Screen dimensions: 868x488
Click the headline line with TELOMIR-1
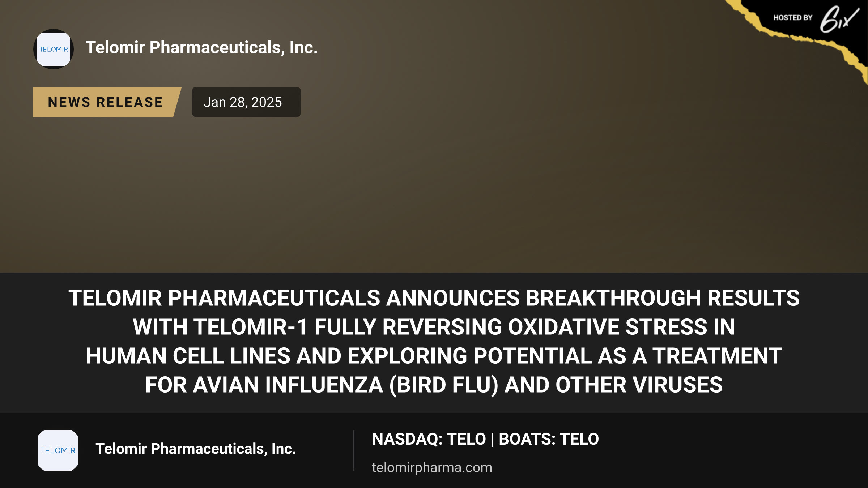(434, 327)
